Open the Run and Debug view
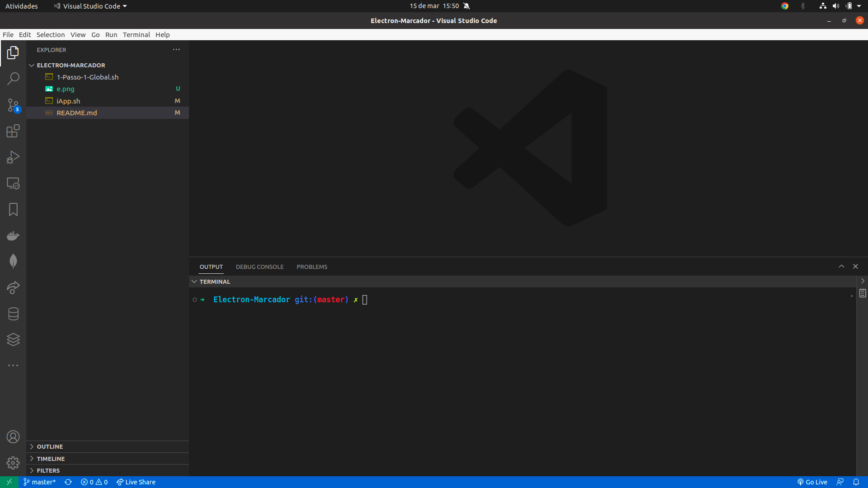This screenshot has height=488, width=868. pyautogui.click(x=13, y=157)
